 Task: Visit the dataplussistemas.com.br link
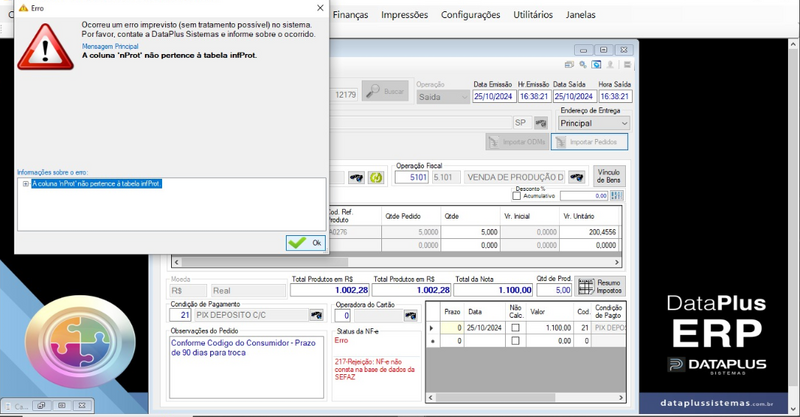716,403
